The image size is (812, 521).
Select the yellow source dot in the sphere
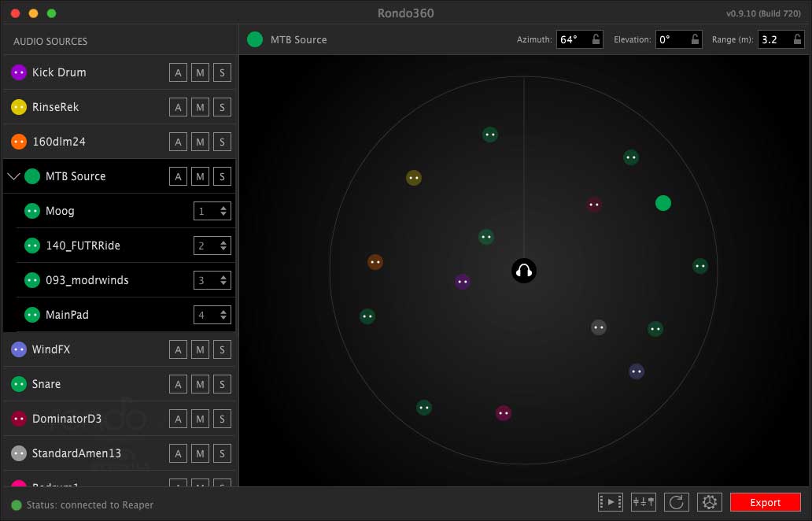[414, 178]
